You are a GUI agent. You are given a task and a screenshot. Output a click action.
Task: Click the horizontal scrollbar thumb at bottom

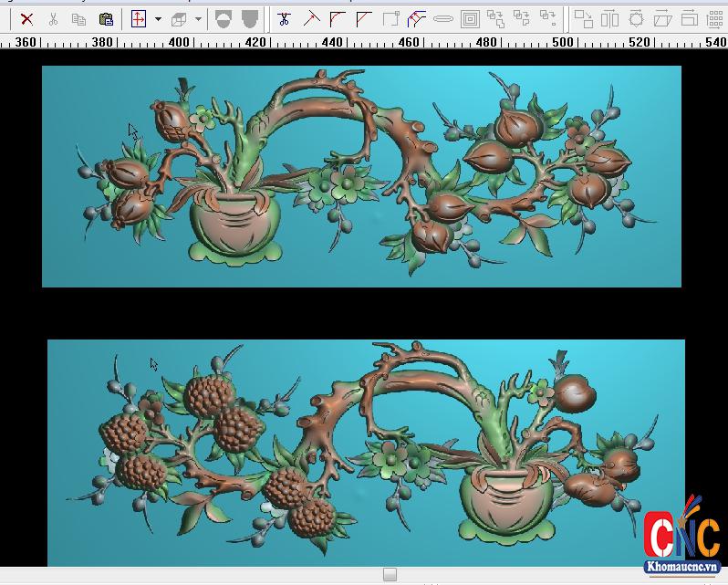390,574
